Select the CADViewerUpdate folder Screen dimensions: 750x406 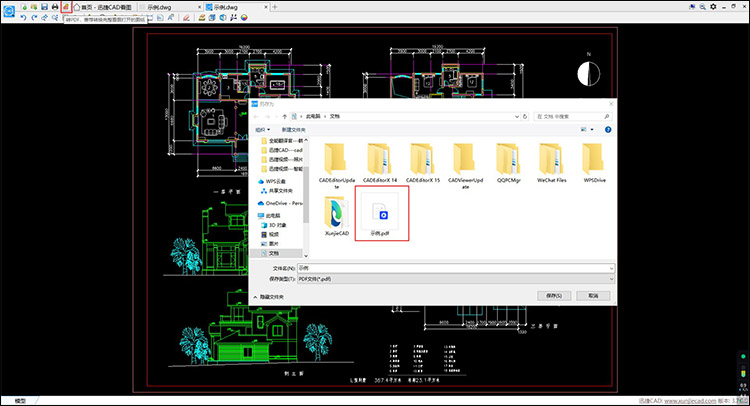465,164
